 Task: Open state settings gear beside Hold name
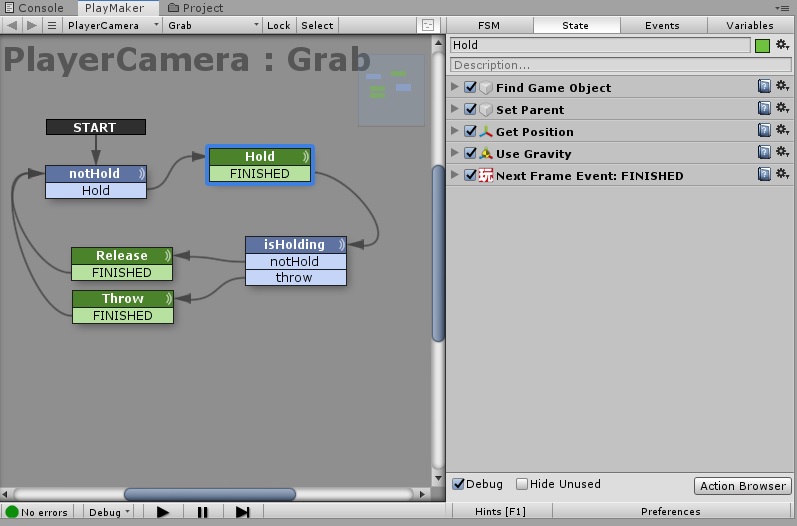point(782,45)
